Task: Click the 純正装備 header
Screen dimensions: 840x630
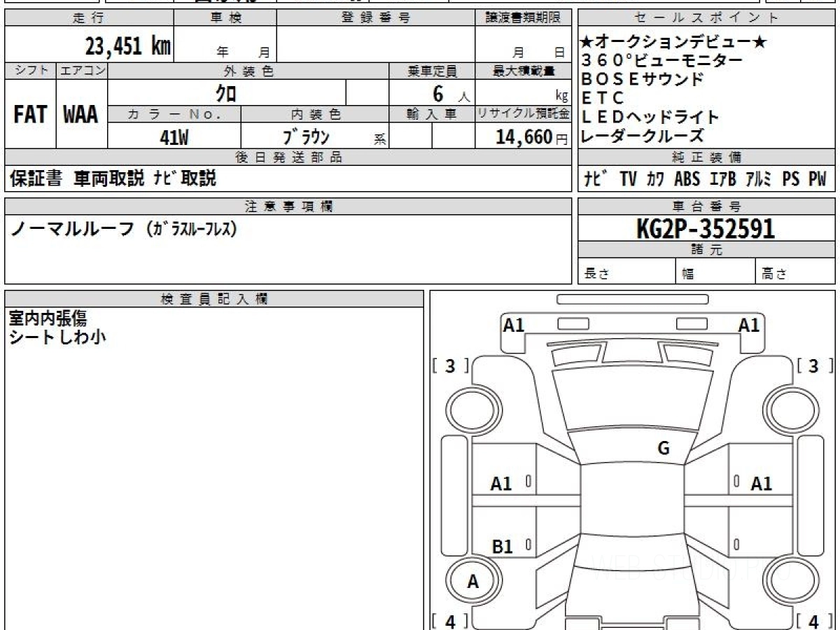Action: coord(706,157)
